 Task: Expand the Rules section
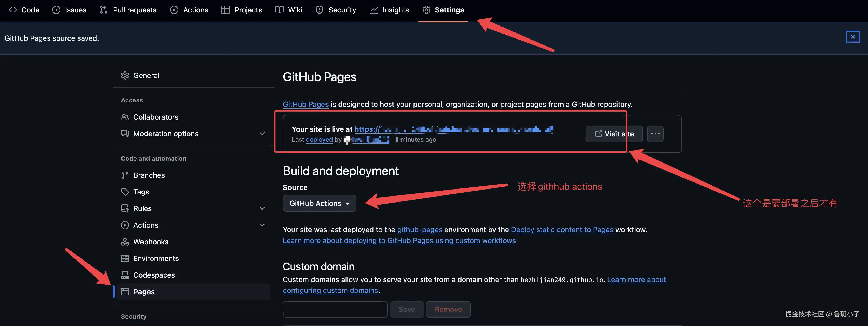262,208
